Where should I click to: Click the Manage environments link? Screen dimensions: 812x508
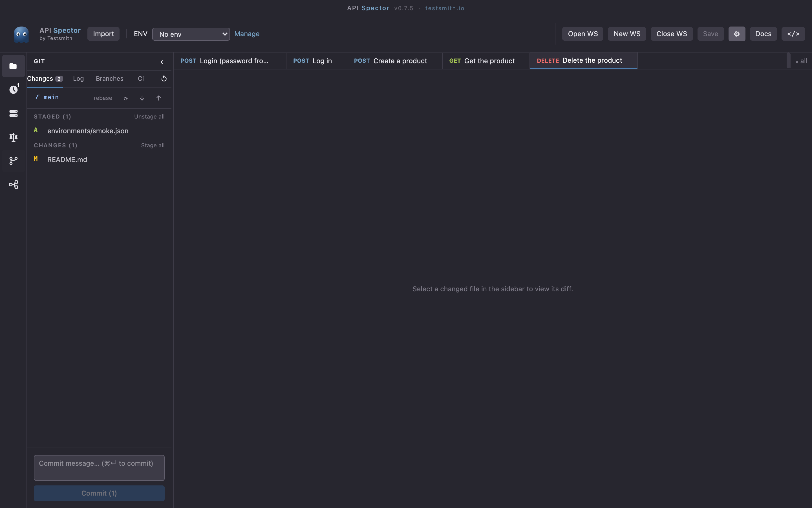coord(247,34)
